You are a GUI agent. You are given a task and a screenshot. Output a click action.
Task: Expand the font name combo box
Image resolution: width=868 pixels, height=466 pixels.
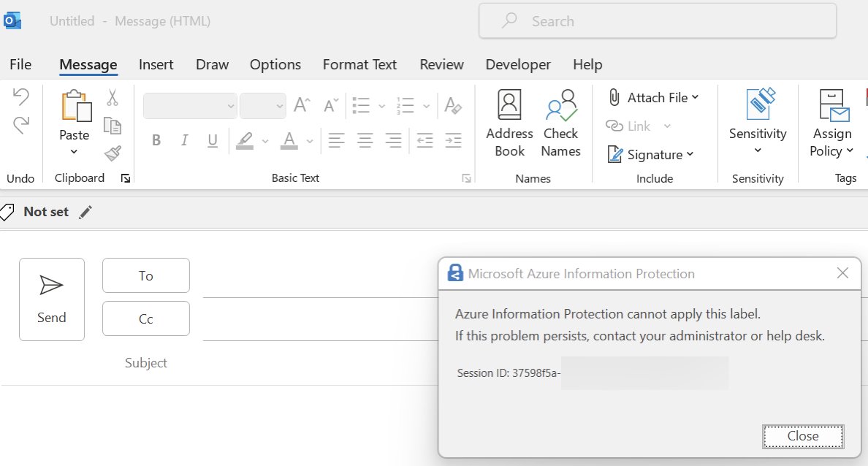coord(231,106)
